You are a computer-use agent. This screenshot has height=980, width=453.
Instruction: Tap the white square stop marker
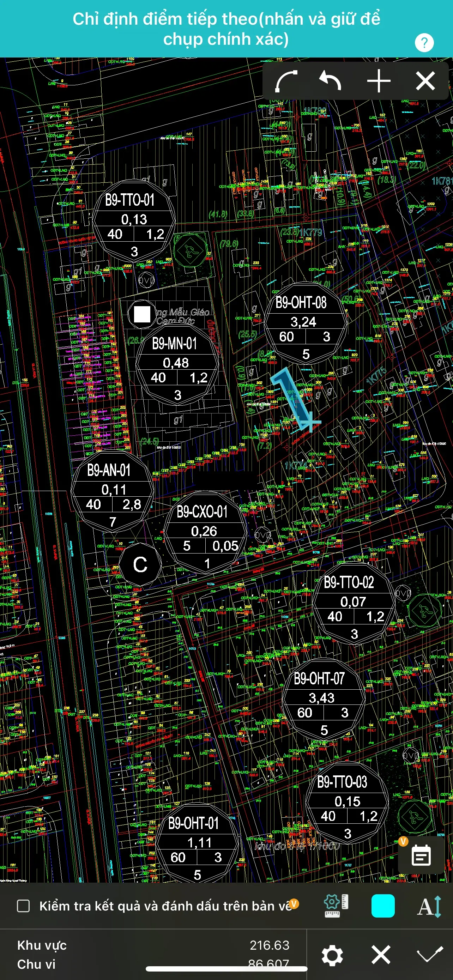(x=142, y=315)
